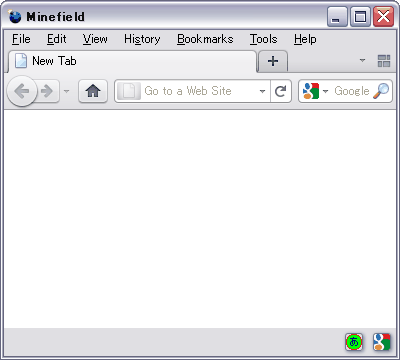The width and height of the screenshot is (400, 360).
Task: Click the Home button
Action: pyautogui.click(x=93, y=91)
